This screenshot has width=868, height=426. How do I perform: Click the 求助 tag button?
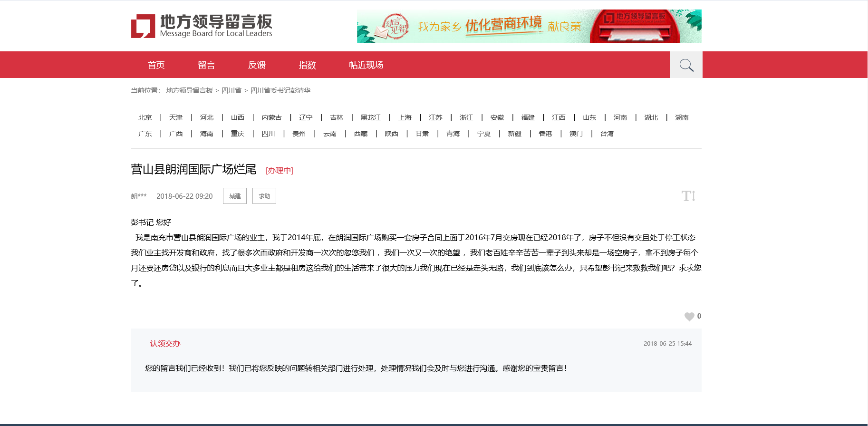pos(264,196)
